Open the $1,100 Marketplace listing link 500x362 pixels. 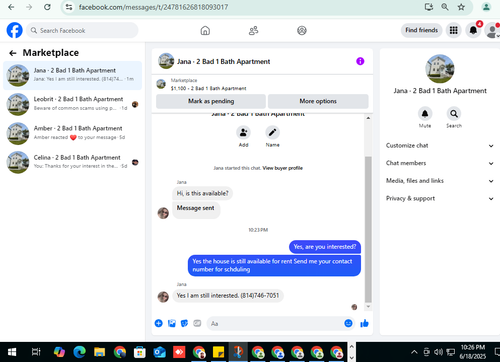click(208, 88)
